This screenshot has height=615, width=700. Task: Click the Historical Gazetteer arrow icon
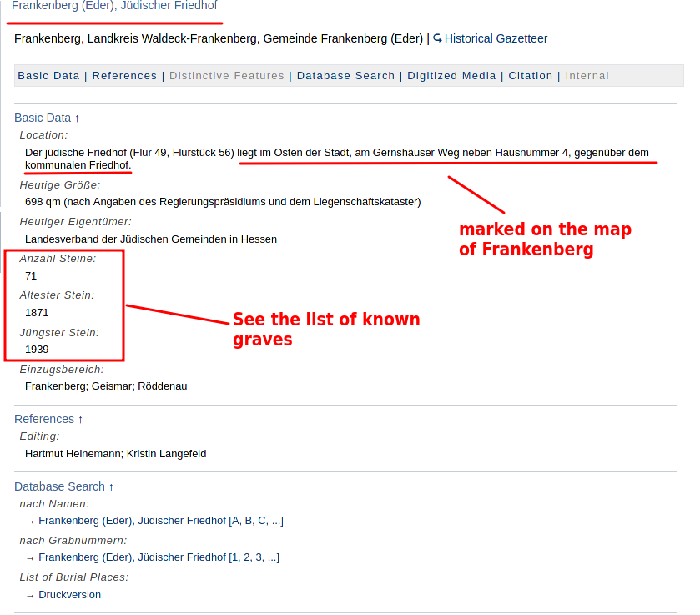437,38
